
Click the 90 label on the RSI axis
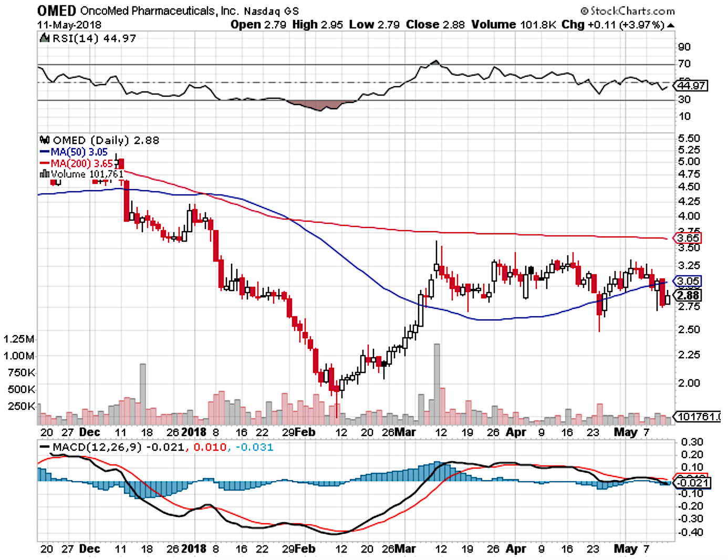click(x=684, y=47)
